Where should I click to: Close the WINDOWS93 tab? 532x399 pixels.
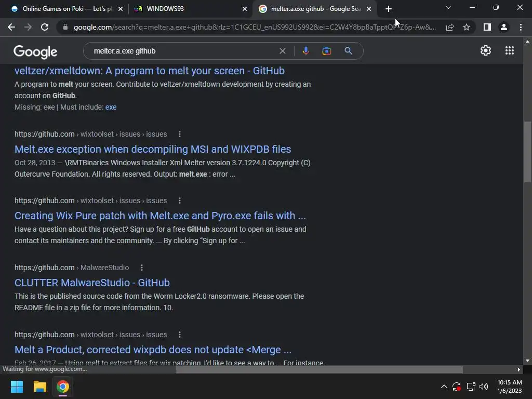click(x=245, y=9)
